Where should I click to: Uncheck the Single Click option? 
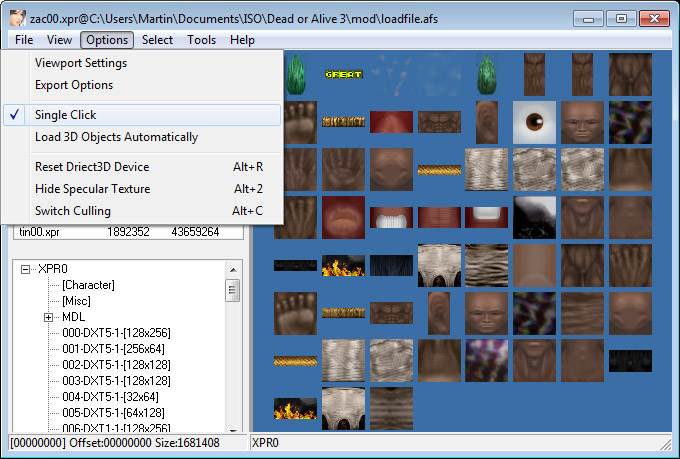click(142, 115)
